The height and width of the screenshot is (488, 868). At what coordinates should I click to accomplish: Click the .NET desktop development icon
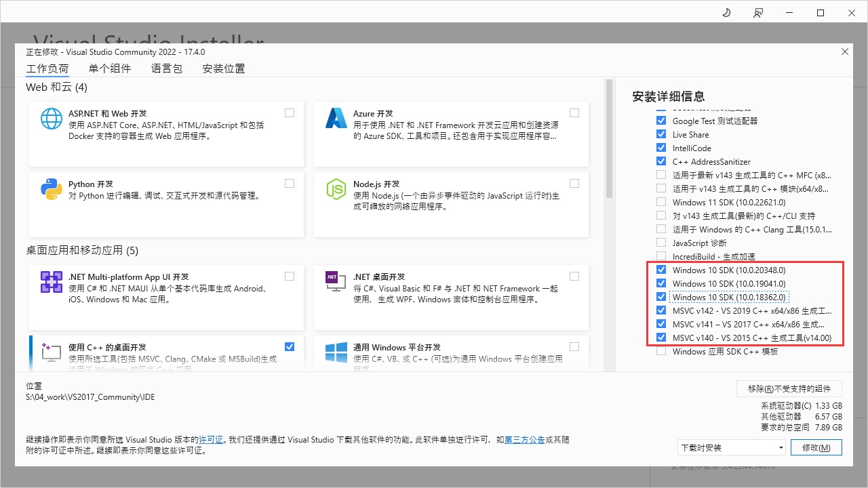(336, 282)
